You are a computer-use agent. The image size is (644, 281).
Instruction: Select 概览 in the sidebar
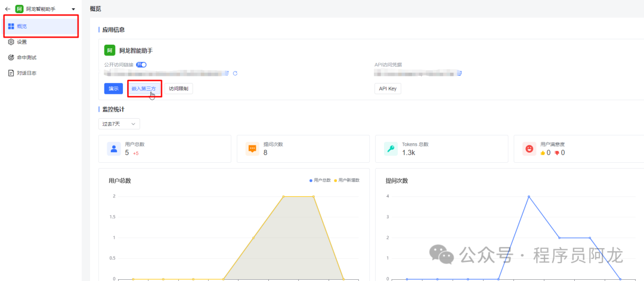tap(21, 26)
